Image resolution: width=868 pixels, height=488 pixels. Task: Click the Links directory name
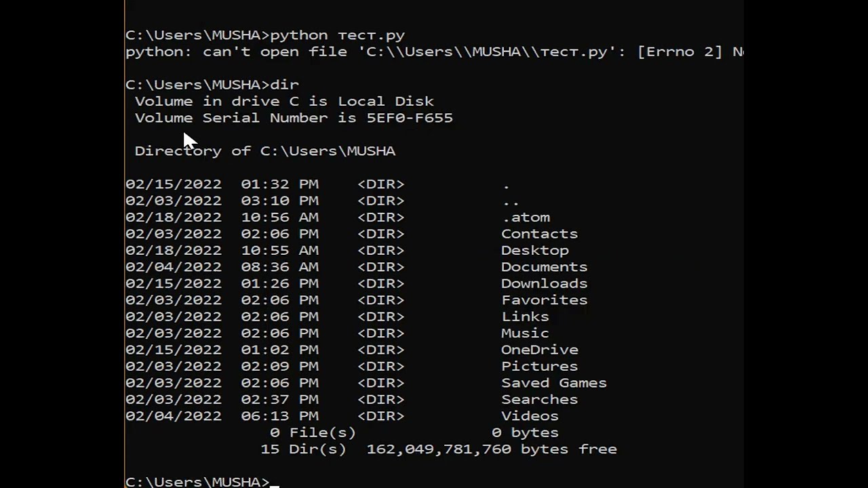point(525,317)
